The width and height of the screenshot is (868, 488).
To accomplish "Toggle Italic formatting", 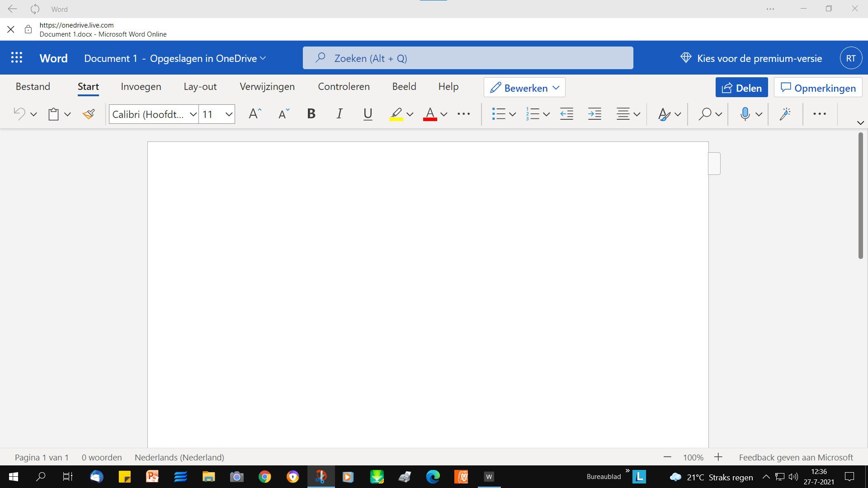I will 340,114.
